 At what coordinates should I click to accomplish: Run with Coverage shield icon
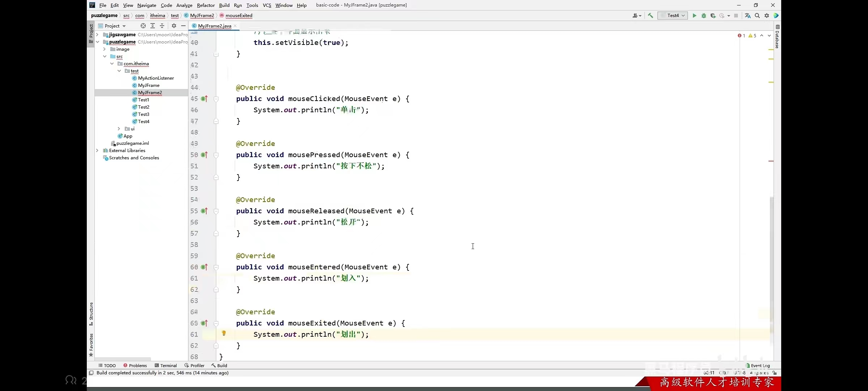(713, 16)
